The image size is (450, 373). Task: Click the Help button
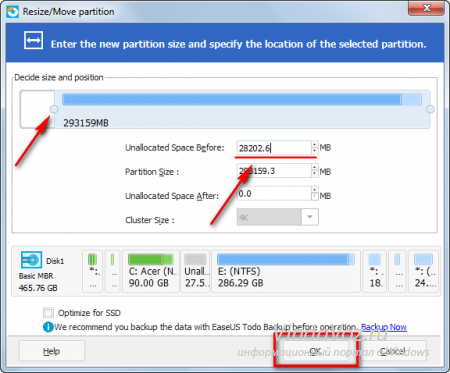pos(52,351)
